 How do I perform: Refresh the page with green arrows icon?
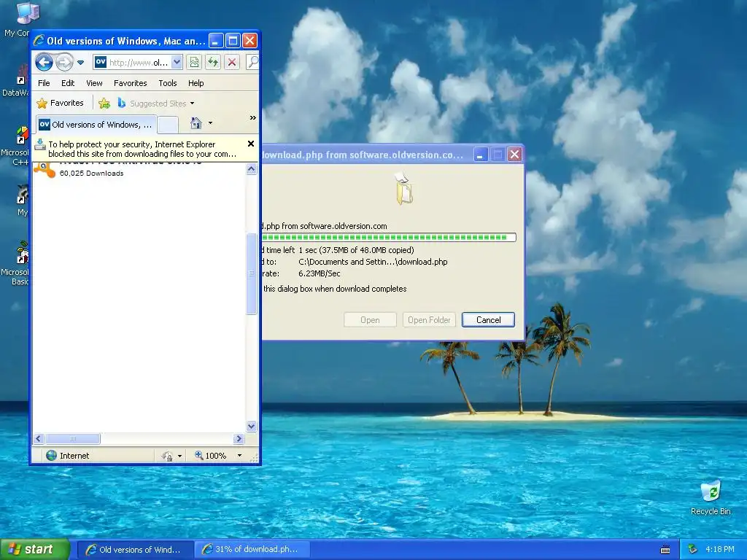coord(213,63)
